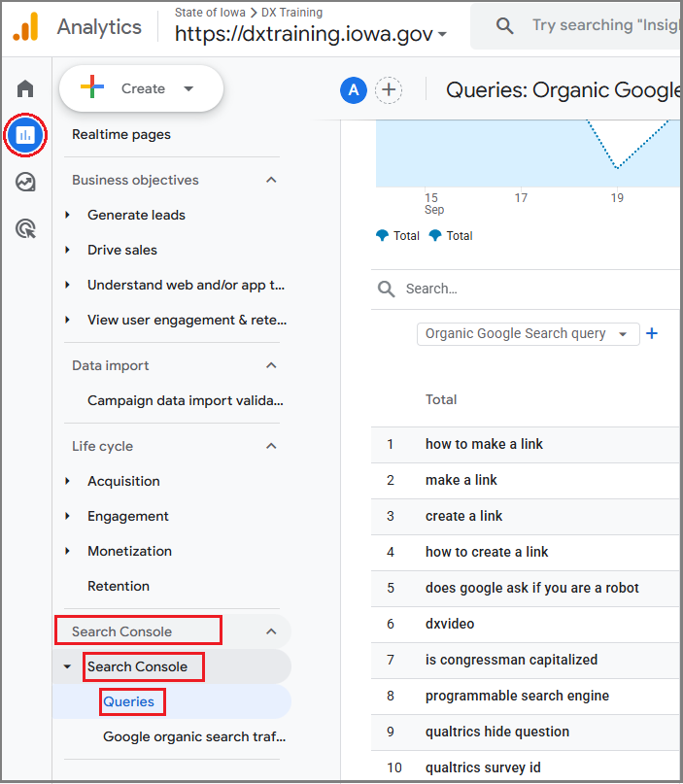The width and height of the screenshot is (683, 784).
Task: Click the colorful plus on Create button
Action: (x=92, y=87)
